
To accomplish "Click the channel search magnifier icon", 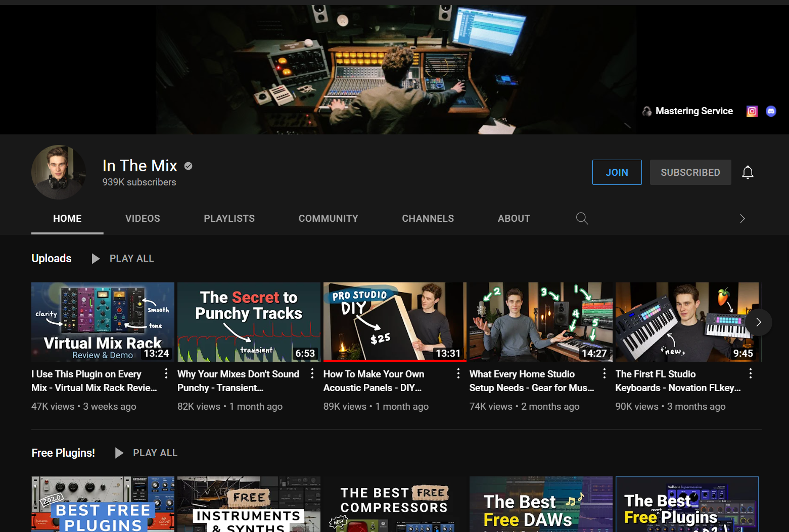I will 582,218.
